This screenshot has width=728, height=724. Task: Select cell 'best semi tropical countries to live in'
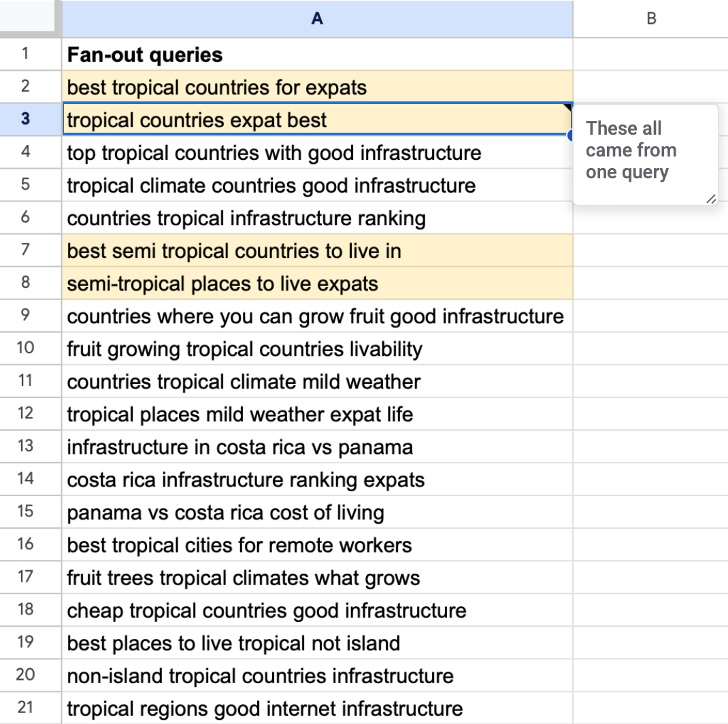pos(317,251)
